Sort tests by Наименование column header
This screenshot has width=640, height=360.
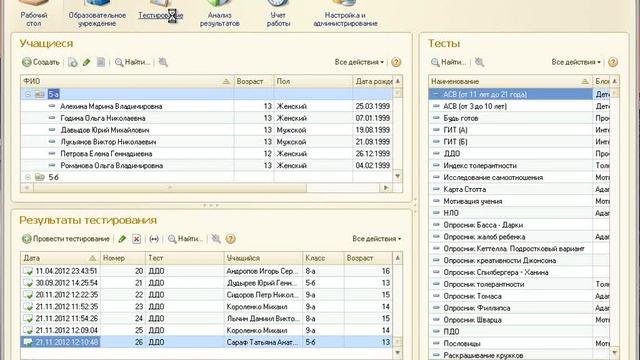(510, 81)
